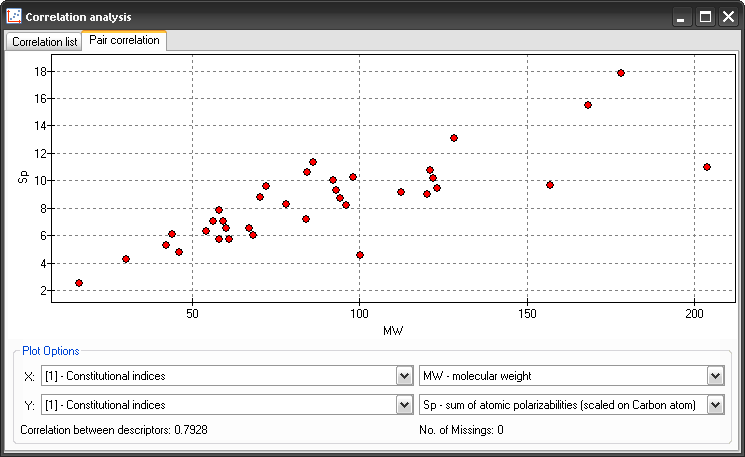Click the X Constitutional indices combo box
745x457 pixels.
(x=227, y=376)
